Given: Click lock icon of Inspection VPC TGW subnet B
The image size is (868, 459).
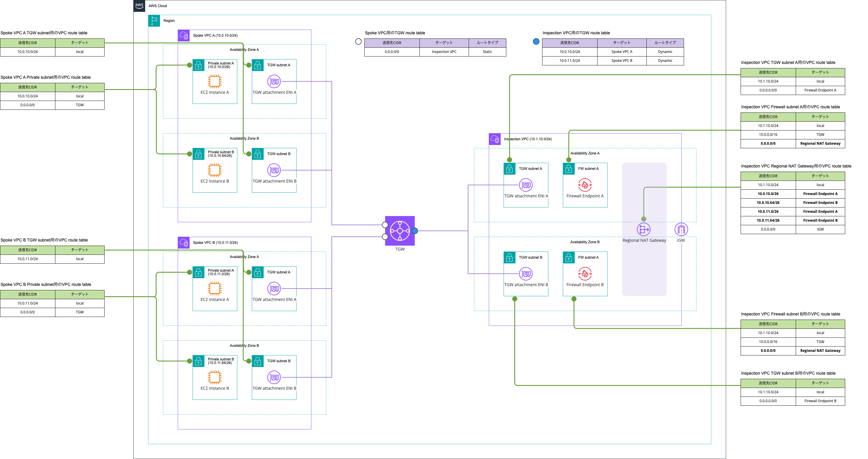Looking at the screenshot, I should pyautogui.click(x=510, y=258).
